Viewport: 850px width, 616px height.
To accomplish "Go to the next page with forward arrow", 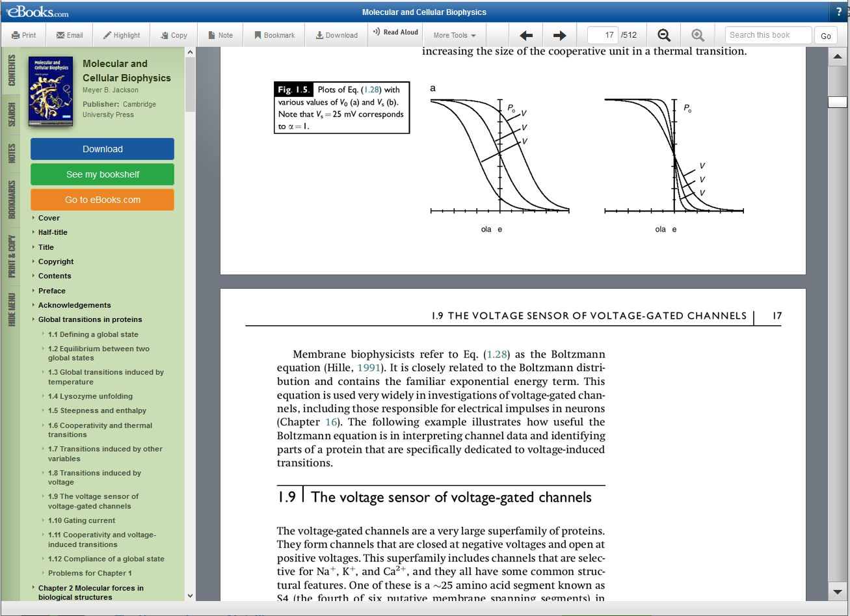I will (561, 35).
